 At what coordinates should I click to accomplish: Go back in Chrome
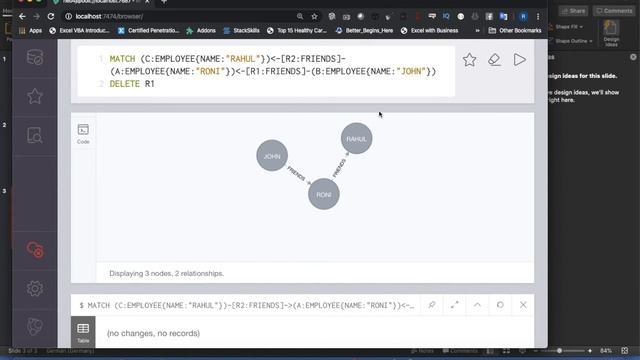pos(22,16)
